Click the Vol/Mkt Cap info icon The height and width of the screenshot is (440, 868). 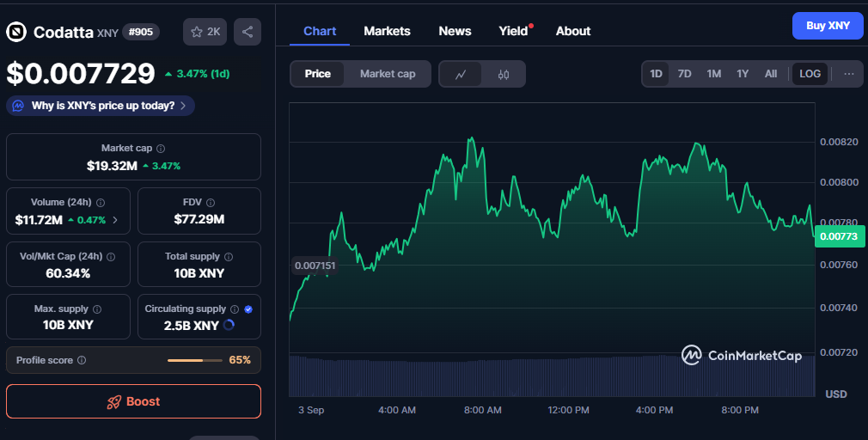coord(111,257)
